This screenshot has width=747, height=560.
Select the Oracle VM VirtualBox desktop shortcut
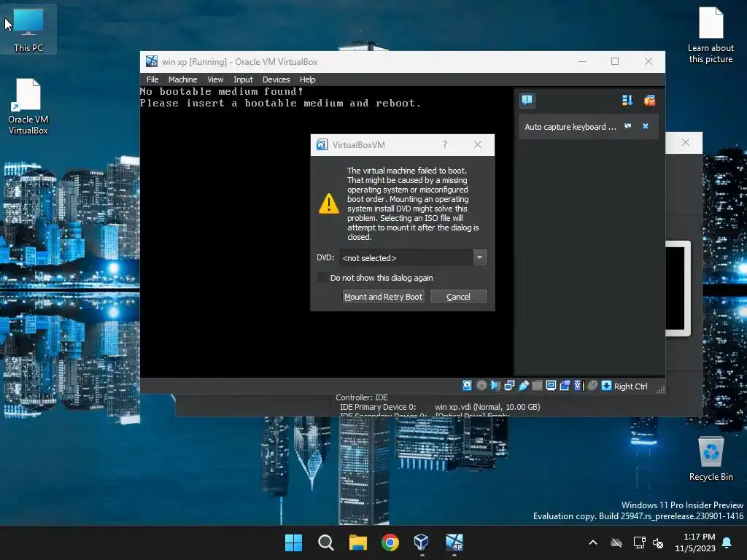tap(28, 106)
